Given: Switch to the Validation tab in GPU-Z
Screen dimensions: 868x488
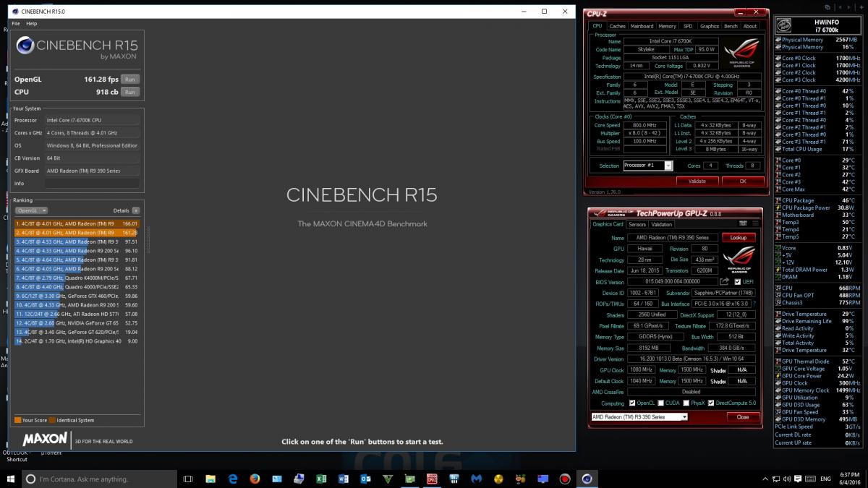Looking at the screenshot, I should (x=661, y=224).
